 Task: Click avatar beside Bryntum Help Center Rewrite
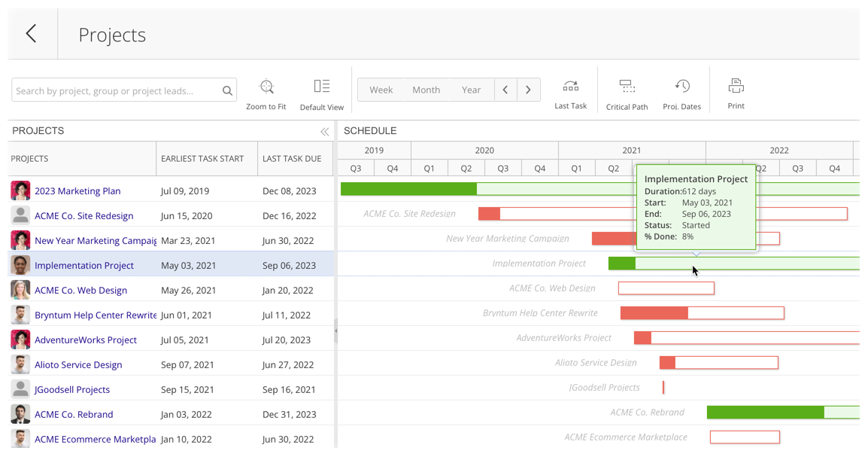coord(20,315)
